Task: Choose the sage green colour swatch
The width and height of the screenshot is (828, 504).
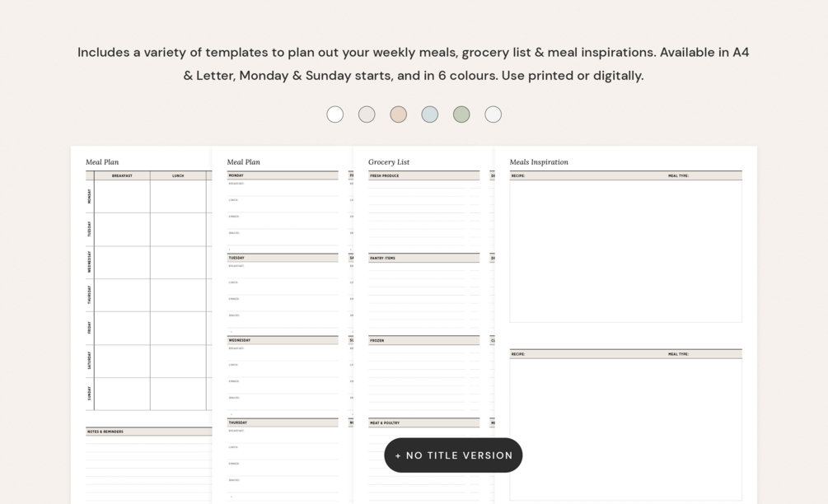Action: coord(461,114)
